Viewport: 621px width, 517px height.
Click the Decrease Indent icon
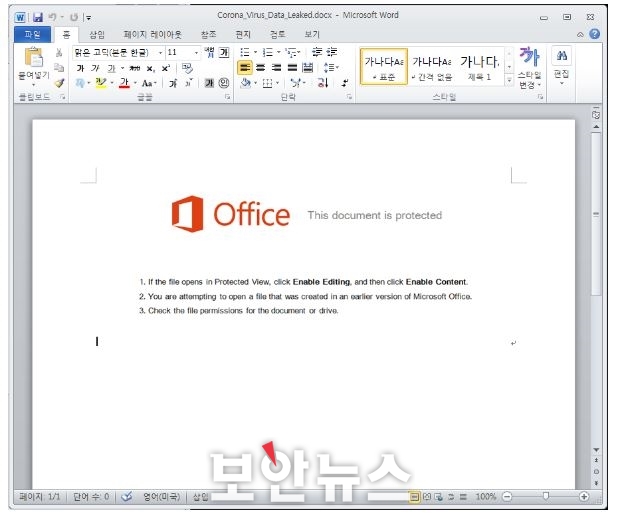pyautogui.click(x=317, y=52)
